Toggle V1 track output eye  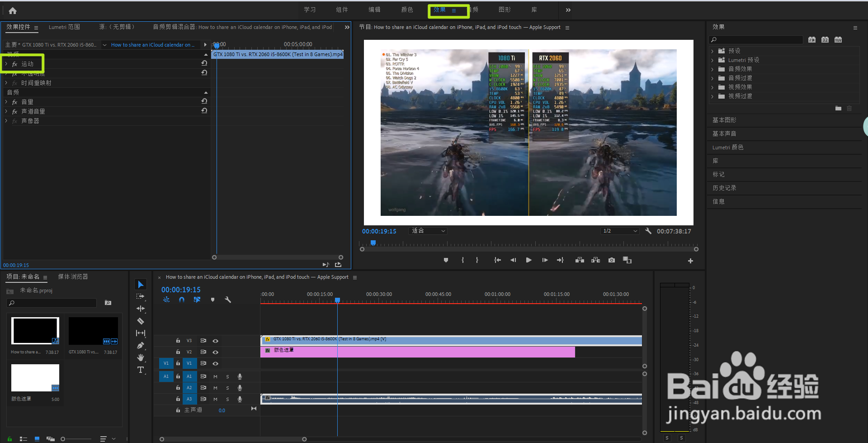pyautogui.click(x=216, y=363)
